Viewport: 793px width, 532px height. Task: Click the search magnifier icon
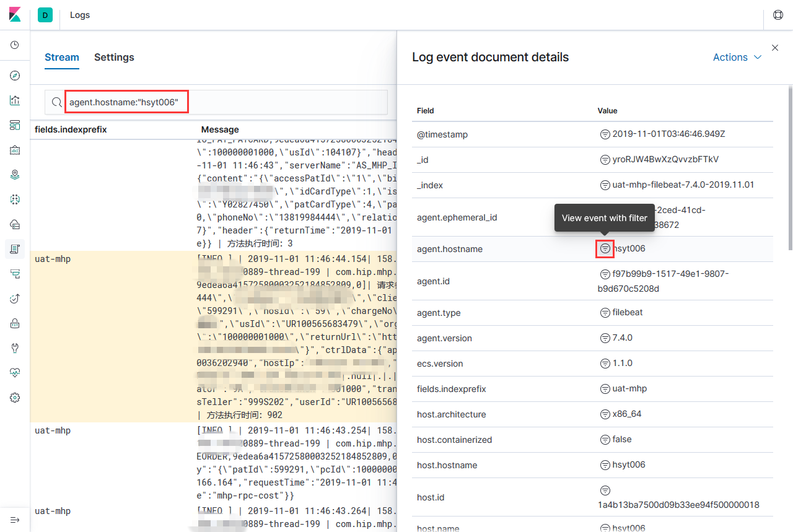pos(56,102)
